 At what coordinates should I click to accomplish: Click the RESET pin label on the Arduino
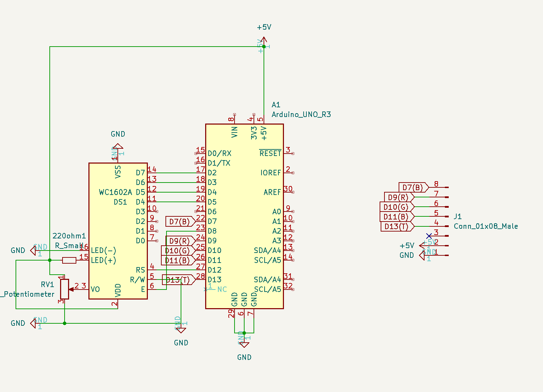(270, 154)
